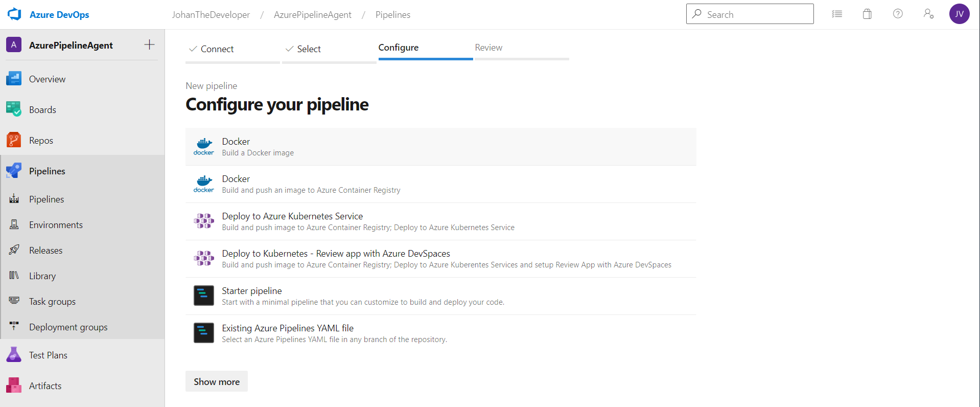This screenshot has width=980, height=407.
Task: Click the Pipelines sub-item icon
Action: tap(14, 199)
